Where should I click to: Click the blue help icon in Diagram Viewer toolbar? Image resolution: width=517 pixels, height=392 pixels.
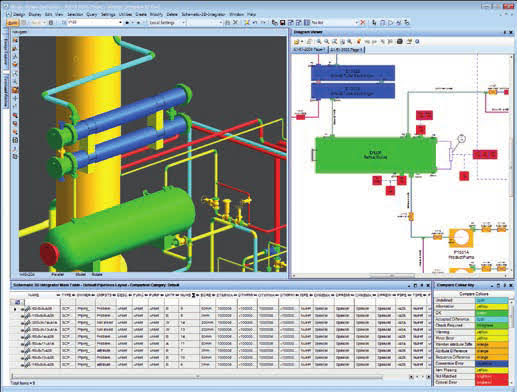tap(417, 41)
